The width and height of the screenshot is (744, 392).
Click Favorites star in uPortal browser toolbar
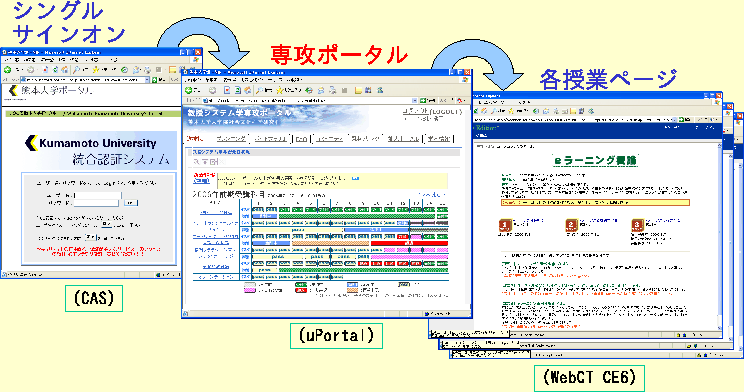(280, 90)
